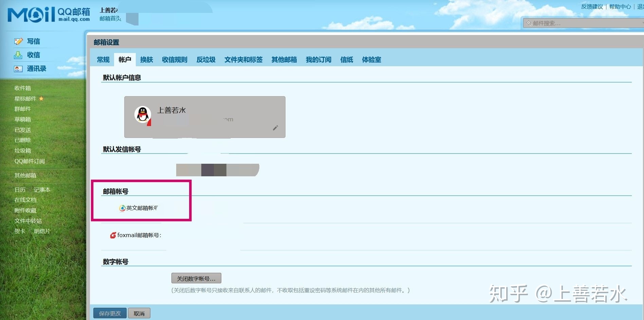The height and width of the screenshot is (320, 644).
Task: Select the 写信 compose mail icon
Action: pyautogui.click(x=19, y=41)
